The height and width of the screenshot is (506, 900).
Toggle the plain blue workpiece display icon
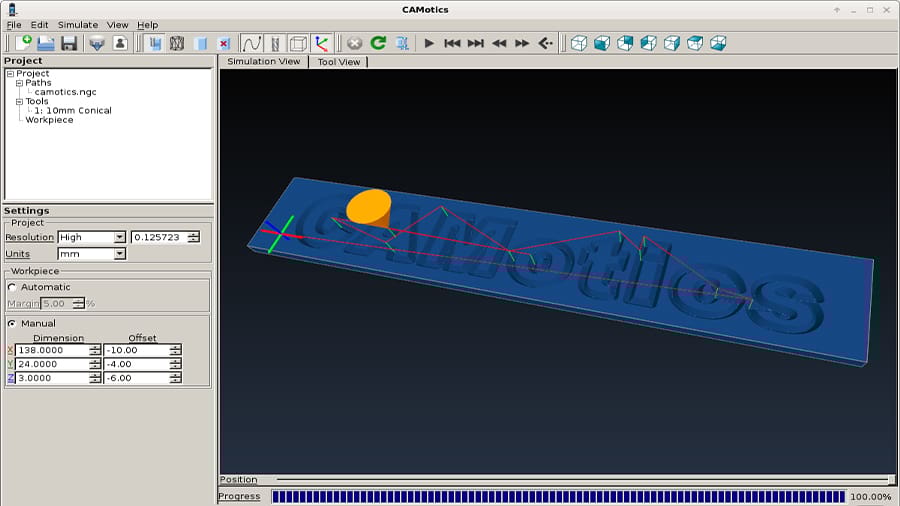point(200,43)
